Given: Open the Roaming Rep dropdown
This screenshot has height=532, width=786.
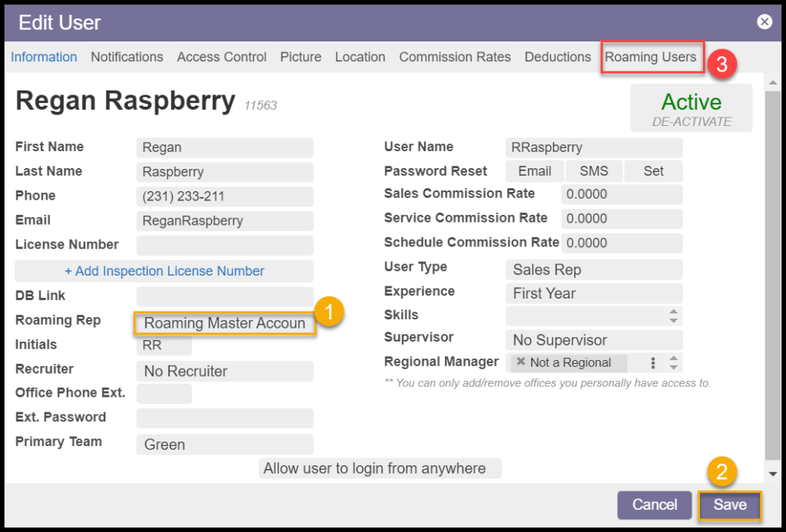Looking at the screenshot, I should pos(224,323).
